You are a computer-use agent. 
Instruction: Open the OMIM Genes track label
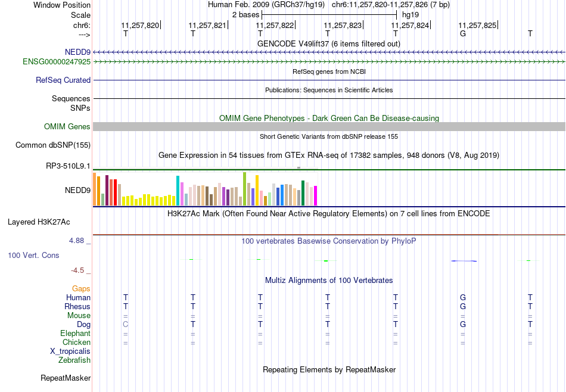pyautogui.click(x=67, y=127)
